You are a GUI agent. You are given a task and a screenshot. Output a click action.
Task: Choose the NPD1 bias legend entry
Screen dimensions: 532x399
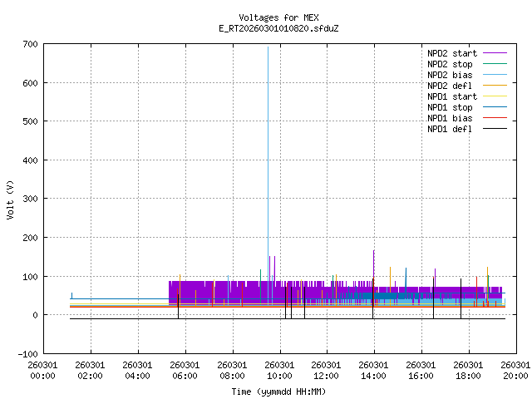(450, 118)
